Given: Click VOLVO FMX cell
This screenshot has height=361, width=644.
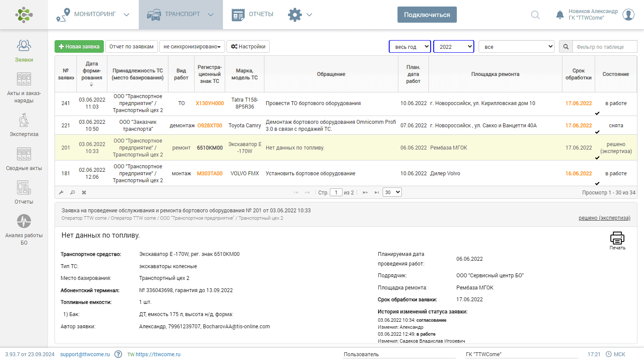Looking at the screenshot, I should point(245,174).
